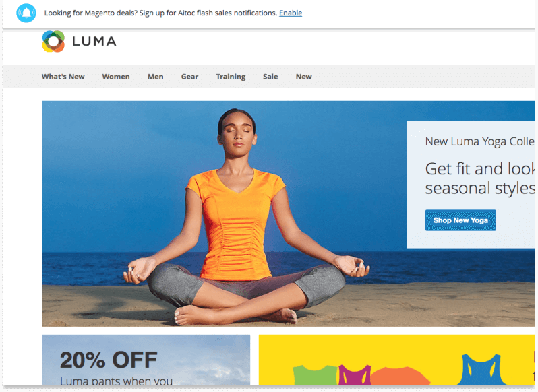Click the yoga woman hero banner image
This screenshot has height=392, width=538.
click(x=225, y=214)
